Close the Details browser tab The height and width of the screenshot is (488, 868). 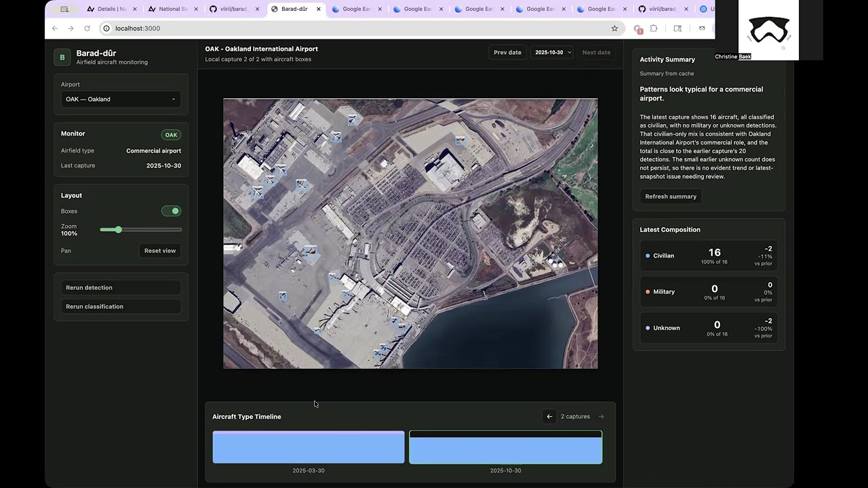[x=135, y=9]
